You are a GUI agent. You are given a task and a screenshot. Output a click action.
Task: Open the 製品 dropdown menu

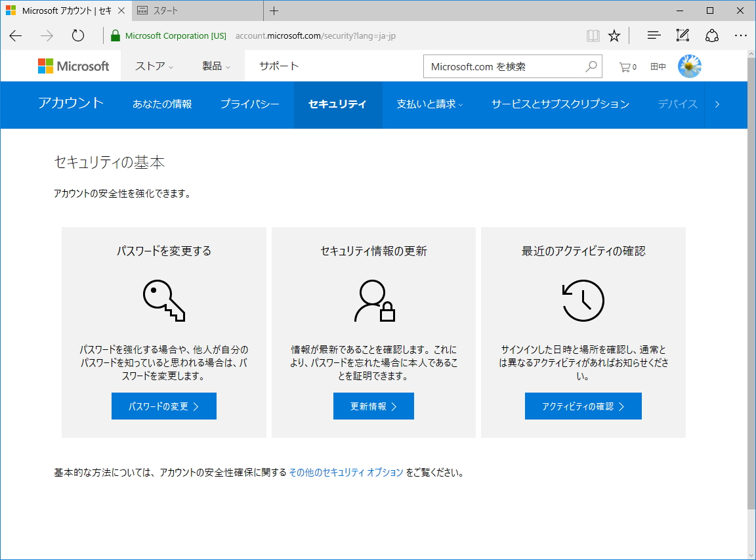click(x=214, y=66)
